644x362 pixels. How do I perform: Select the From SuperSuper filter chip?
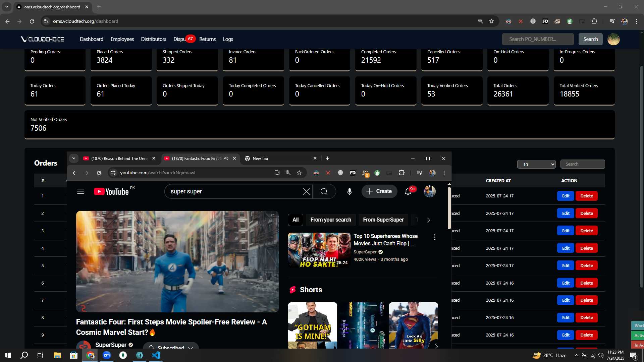383,220
